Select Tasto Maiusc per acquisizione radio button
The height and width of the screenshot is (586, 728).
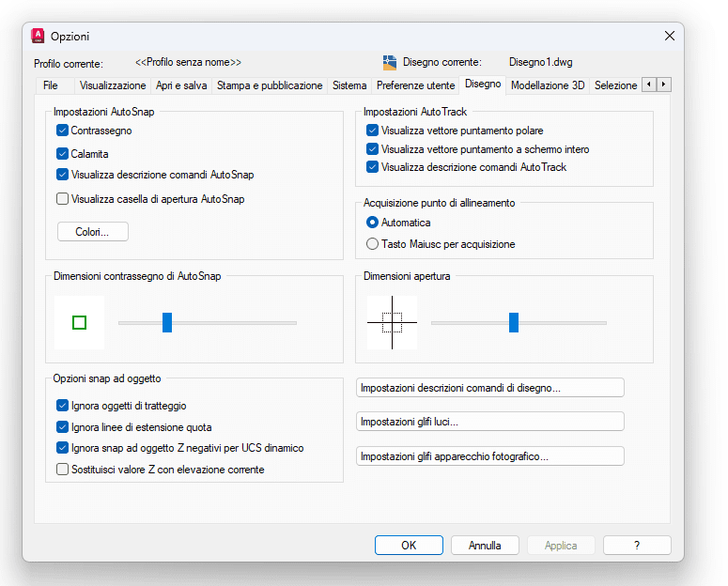click(x=373, y=244)
